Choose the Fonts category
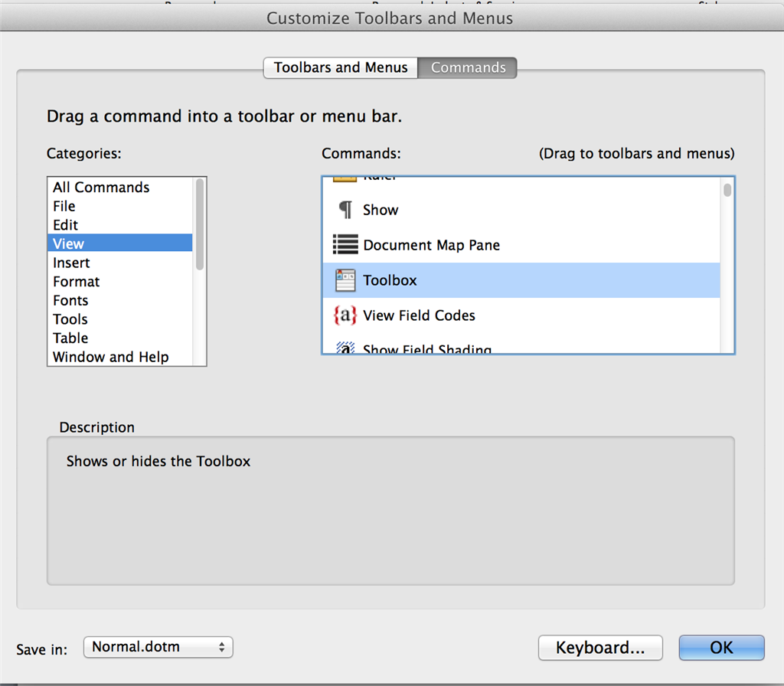Viewport: 784px width, 686px height. 70,300
